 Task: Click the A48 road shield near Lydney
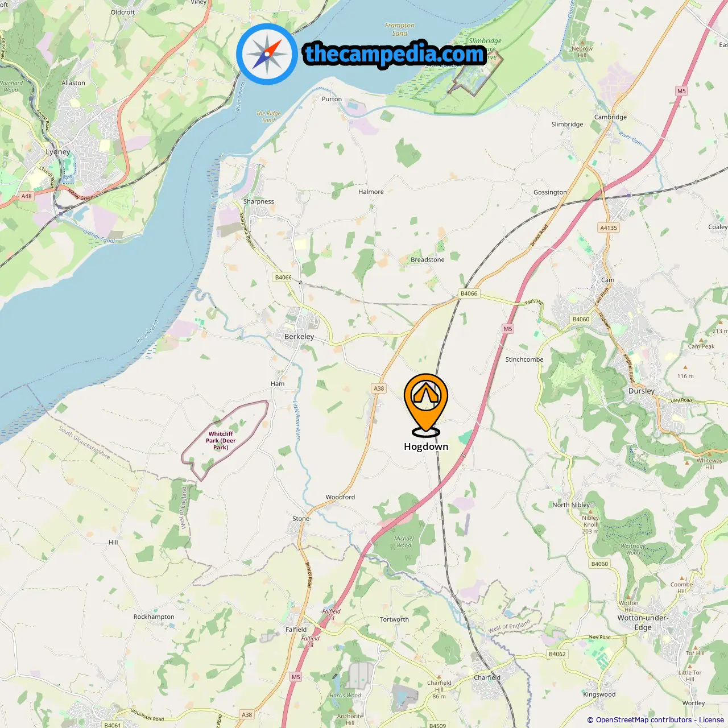pos(27,196)
